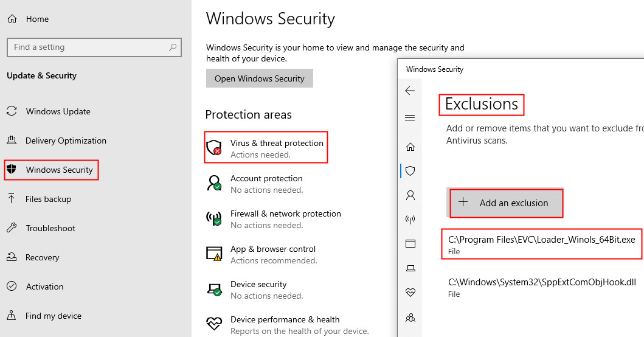Select Windows Security in settings sidebar
Image resolution: width=644 pixels, height=337 pixels.
point(59,170)
